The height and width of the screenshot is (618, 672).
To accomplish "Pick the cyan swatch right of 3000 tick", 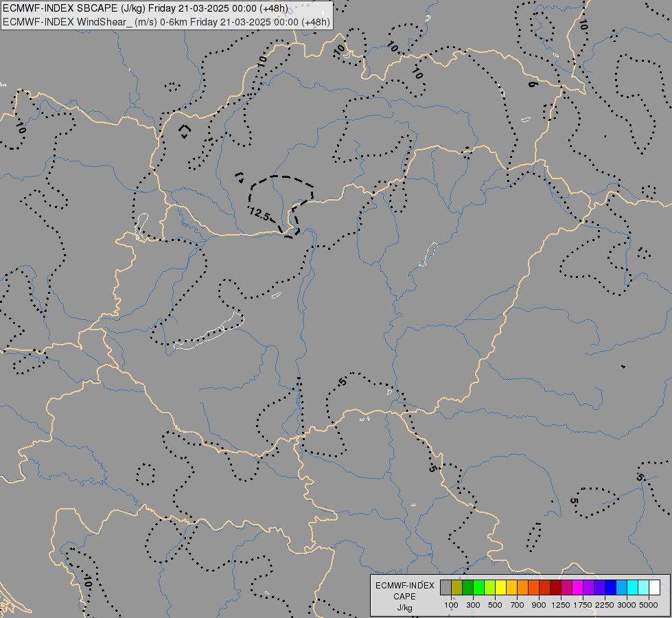I will click(633, 587).
